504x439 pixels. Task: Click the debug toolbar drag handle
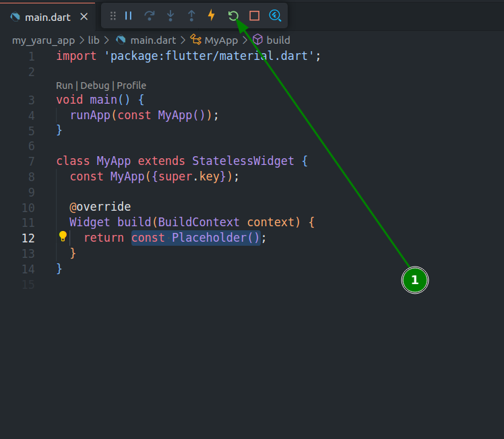[113, 15]
